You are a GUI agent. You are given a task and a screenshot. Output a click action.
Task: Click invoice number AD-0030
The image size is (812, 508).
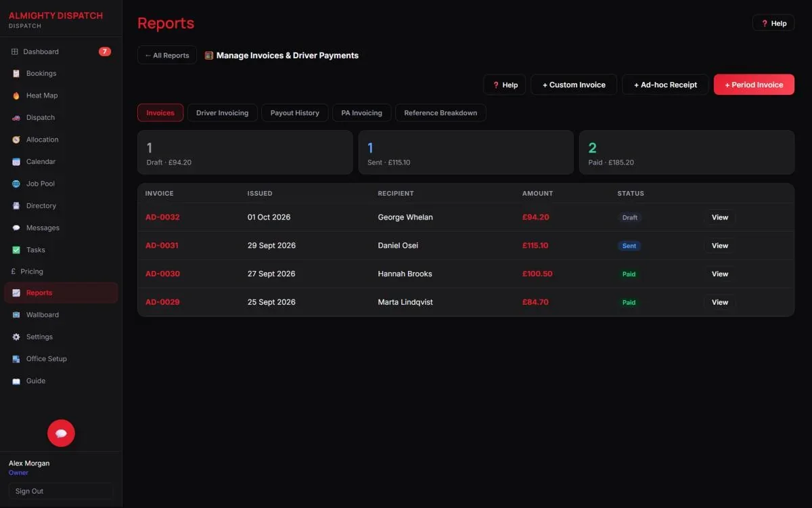click(x=162, y=274)
